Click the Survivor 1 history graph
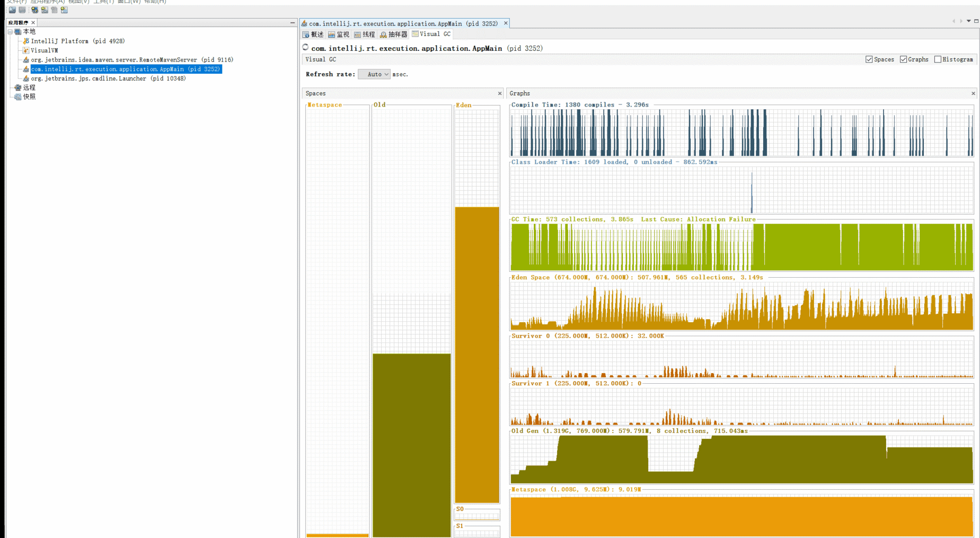 pyautogui.click(x=741, y=407)
